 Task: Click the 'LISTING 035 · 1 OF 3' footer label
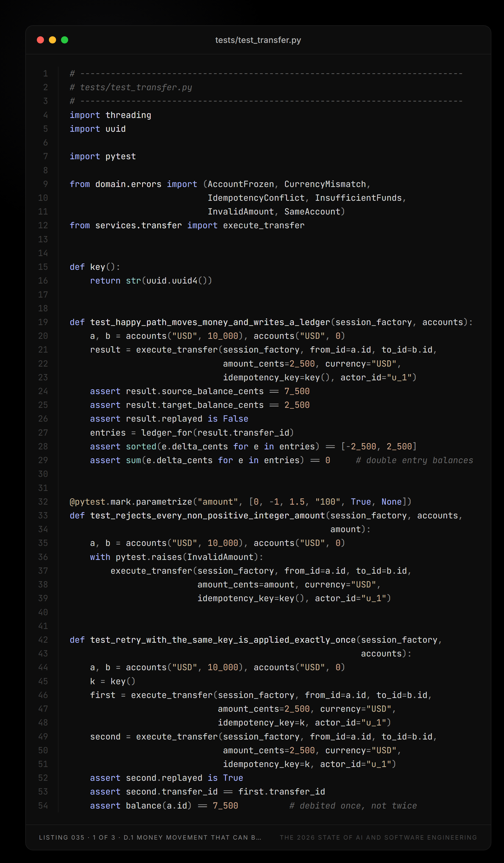pyautogui.click(x=77, y=837)
